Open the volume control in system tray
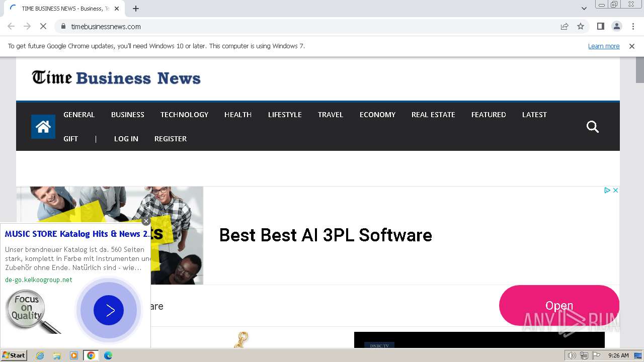The height and width of the screenshot is (362, 644). pyautogui.click(x=572, y=355)
